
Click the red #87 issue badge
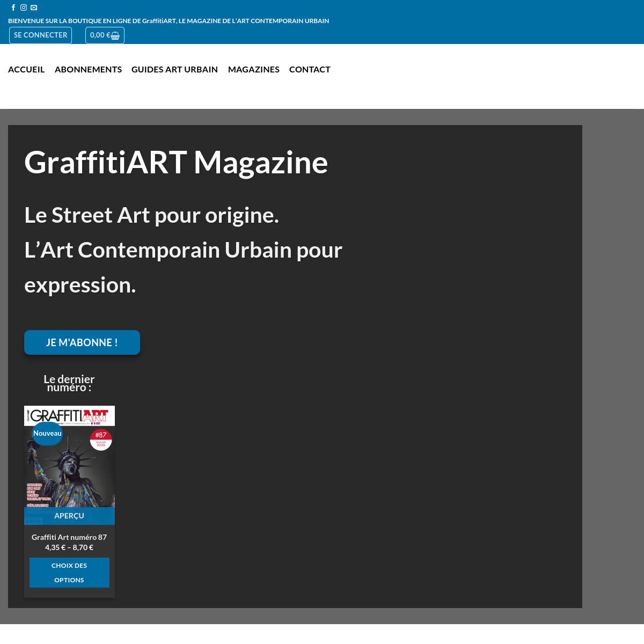click(101, 440)
